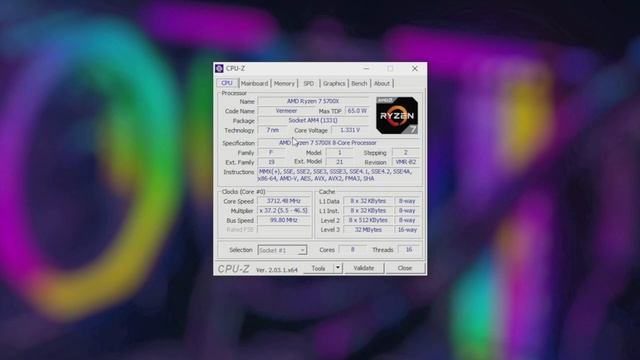Click the 1.331 V core voltage value
Screen dimensions: 640x360
[x=350, y=130]
